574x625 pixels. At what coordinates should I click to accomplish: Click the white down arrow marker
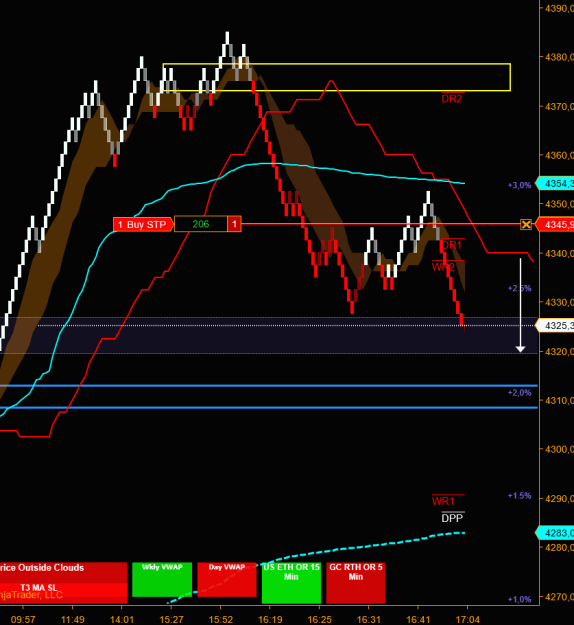520,305
